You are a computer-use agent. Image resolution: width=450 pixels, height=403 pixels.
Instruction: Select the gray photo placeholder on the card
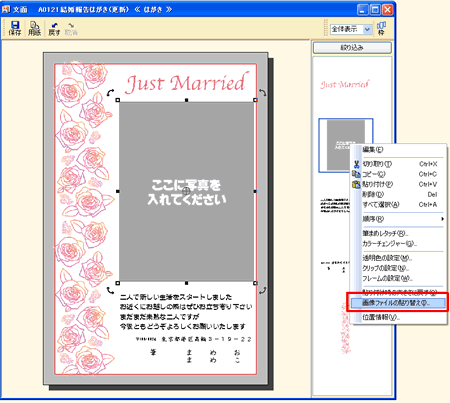186,191
